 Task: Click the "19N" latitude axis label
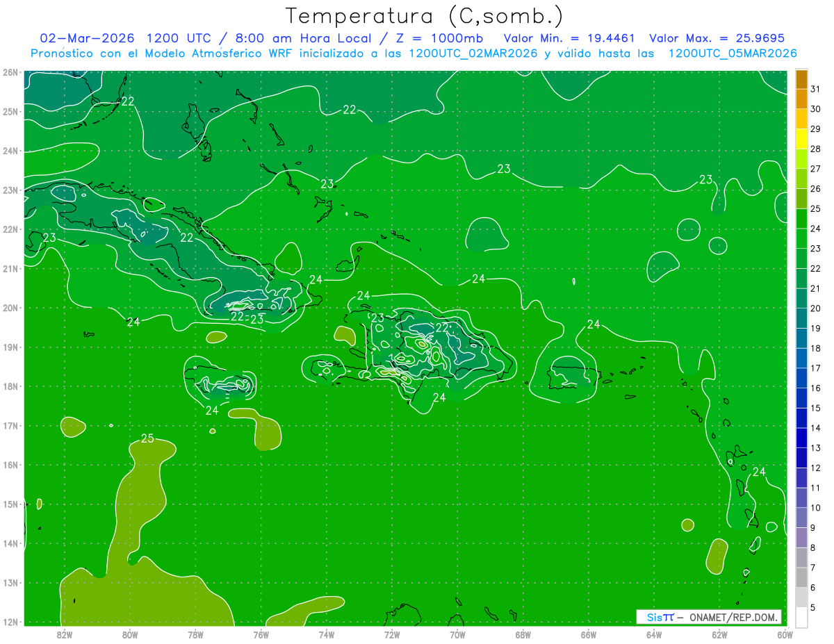[x=10, y=347]
